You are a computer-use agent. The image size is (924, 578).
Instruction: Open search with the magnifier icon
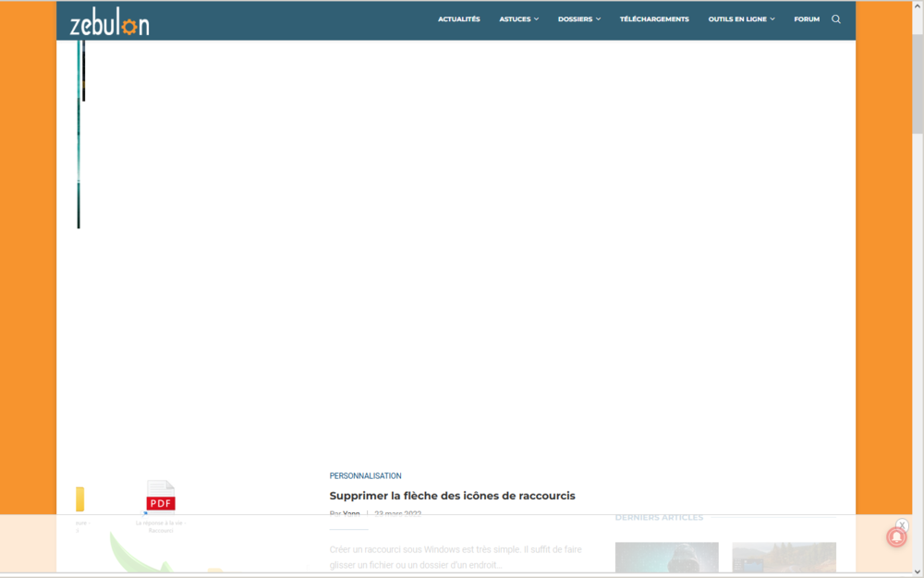(x=836, y=18)
